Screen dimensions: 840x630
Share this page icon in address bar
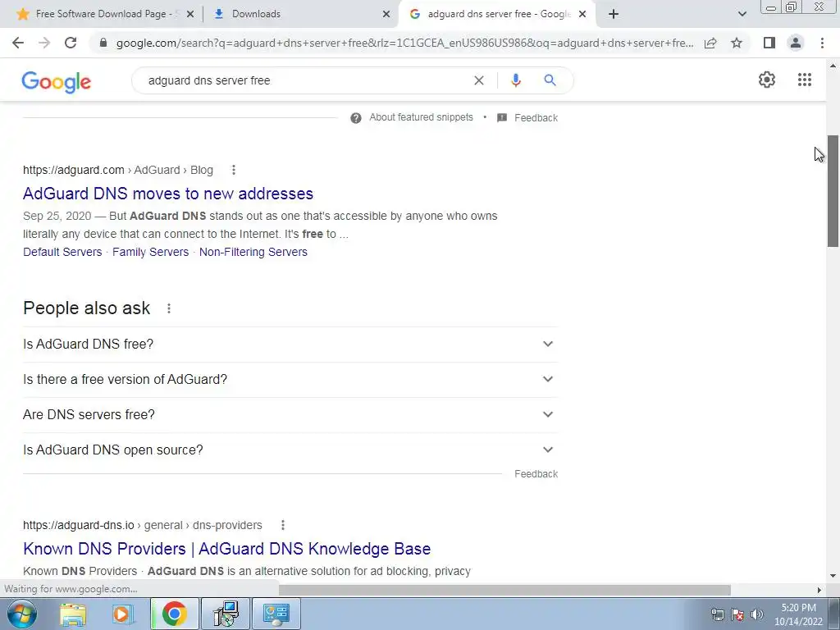click(710, 43)
